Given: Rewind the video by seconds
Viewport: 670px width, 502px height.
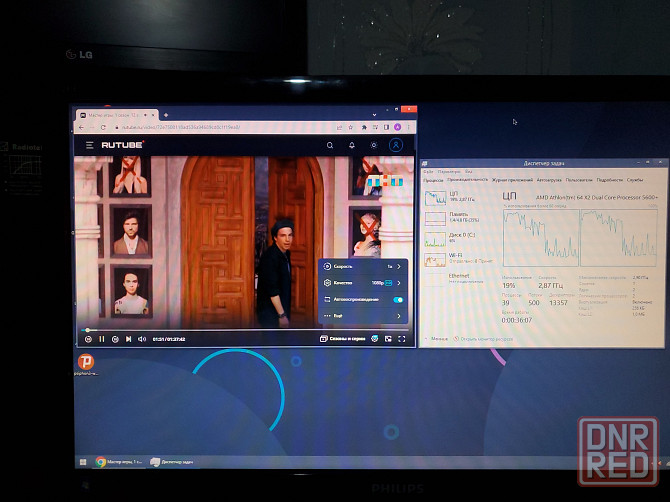Looking at the screenshot, I should tap(88, 339).
